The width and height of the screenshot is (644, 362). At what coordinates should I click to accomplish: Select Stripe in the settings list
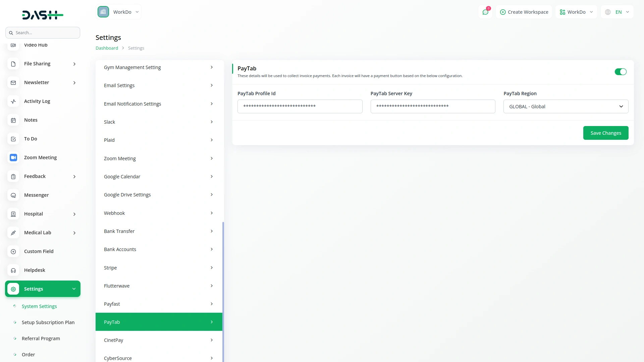click(x=159, y=267)
